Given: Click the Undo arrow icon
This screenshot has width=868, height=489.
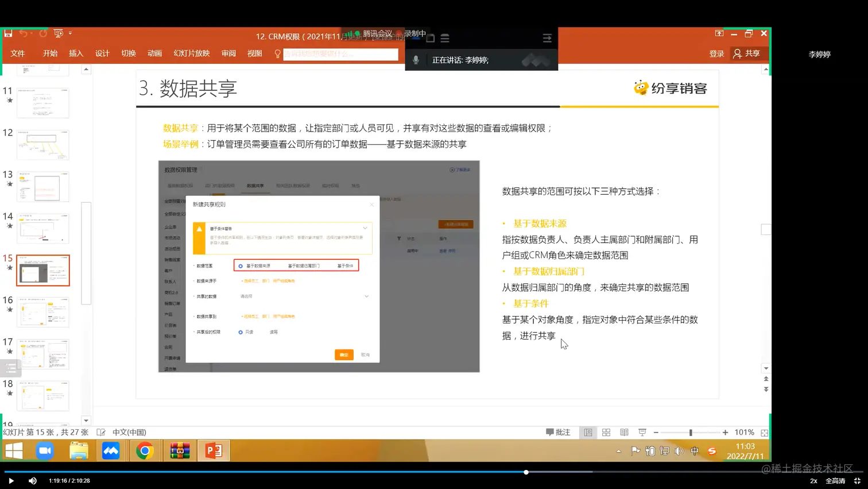Looking at the screenshot, I should pyautogui.click(x=24, y=33).
